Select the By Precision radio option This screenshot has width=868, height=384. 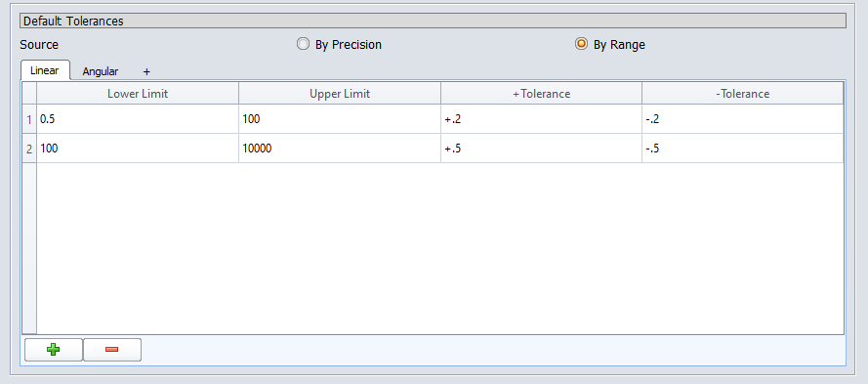coord(303,44)
